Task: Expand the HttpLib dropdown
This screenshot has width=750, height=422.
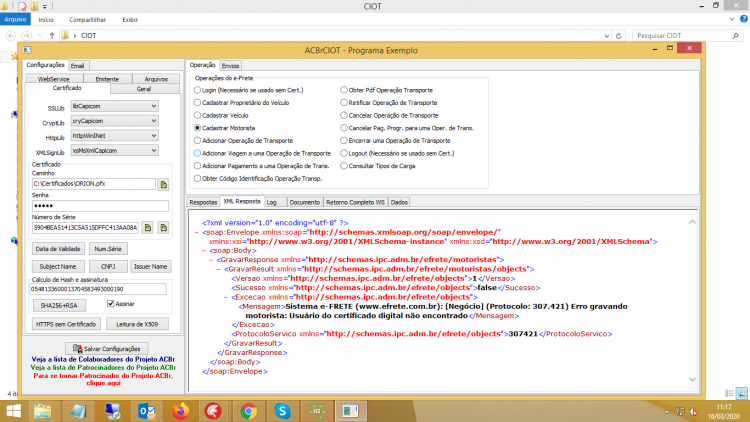Action: click(x=114, y=136)
